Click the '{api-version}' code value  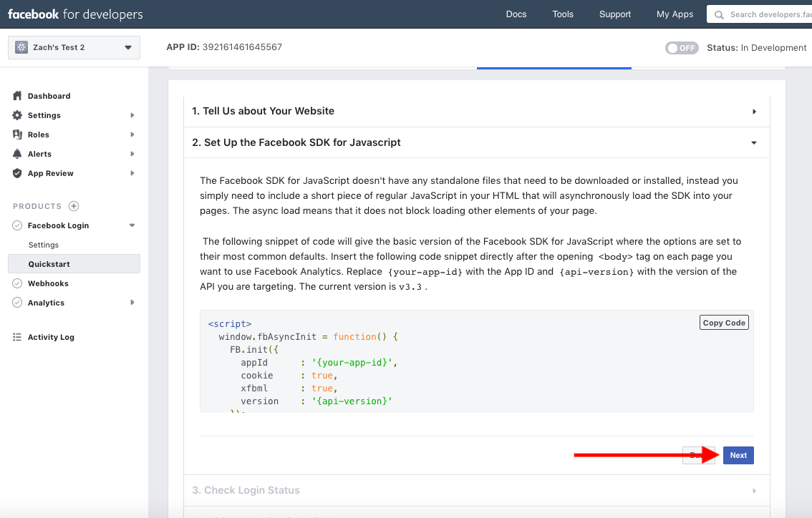click(x=352, y=401)
